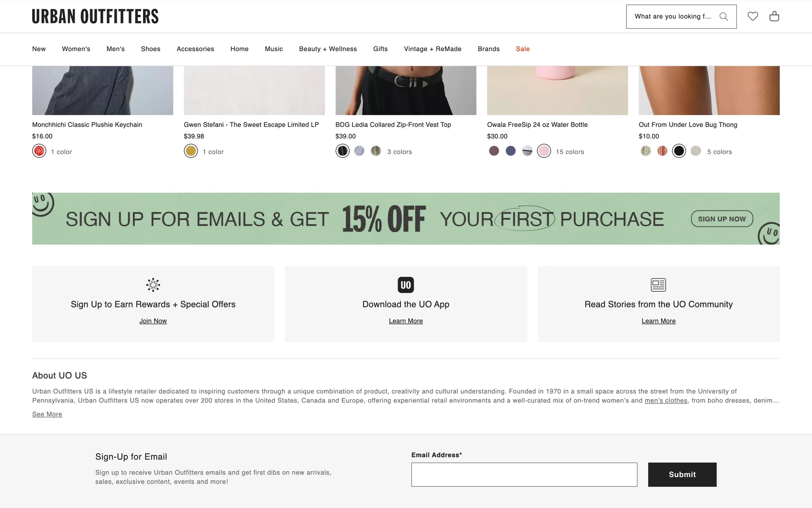Viewport: 812px width, 508px height.
Task: Click the Urban Outfitters logo
Action: [x=95, y=17]
